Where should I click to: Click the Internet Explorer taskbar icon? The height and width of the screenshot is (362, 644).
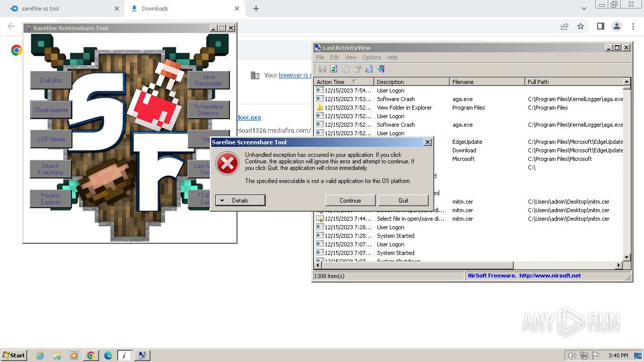click(x=40, y=355)
